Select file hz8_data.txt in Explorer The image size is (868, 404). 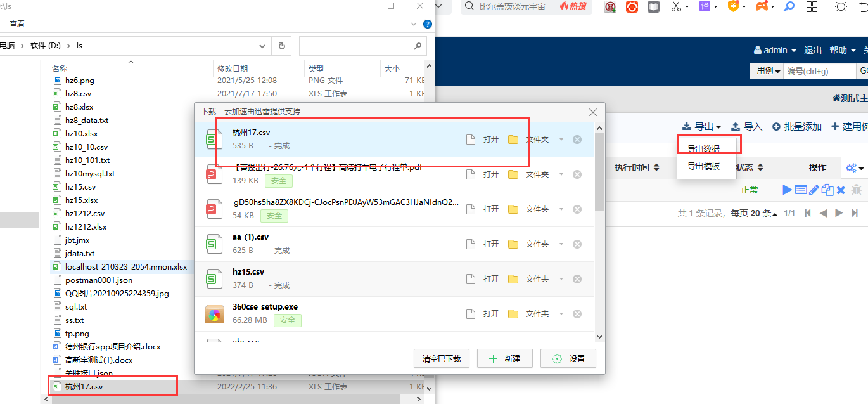[x=87, y=120]
